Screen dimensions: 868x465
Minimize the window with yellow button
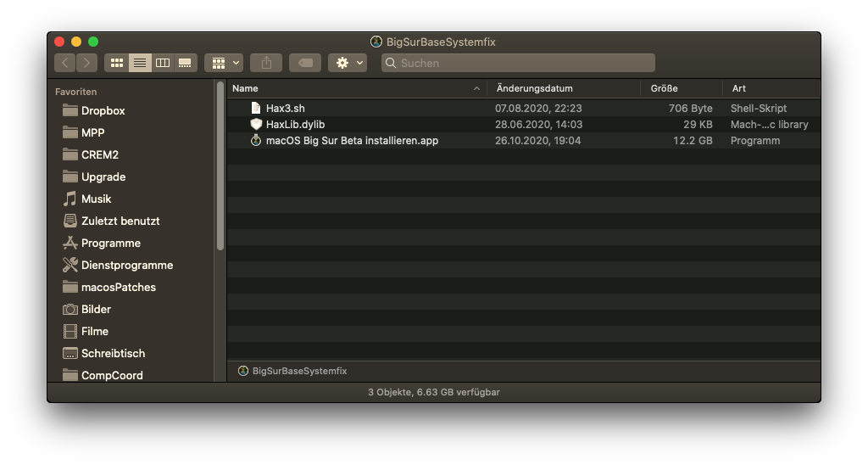click(x=76, y=42)
